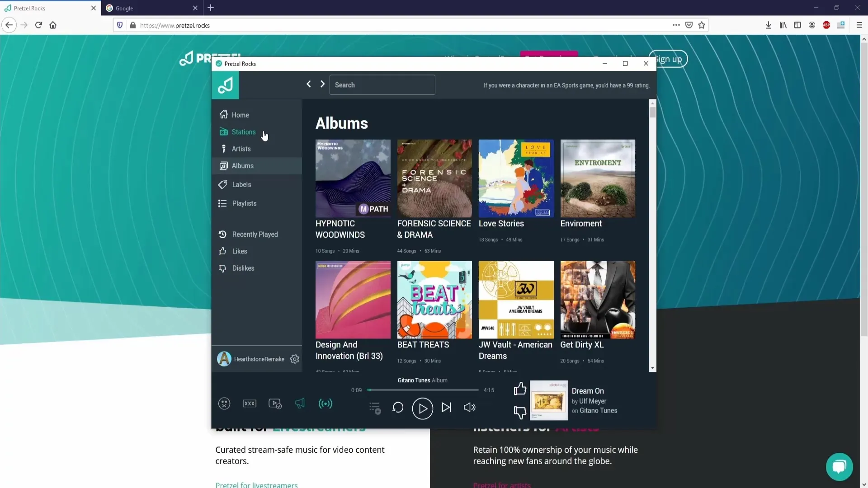Image resolution: width=868 pixels, height=488 pixels.
Task: Click the BEAT TREATS title text
Action: tap(423, 345)
